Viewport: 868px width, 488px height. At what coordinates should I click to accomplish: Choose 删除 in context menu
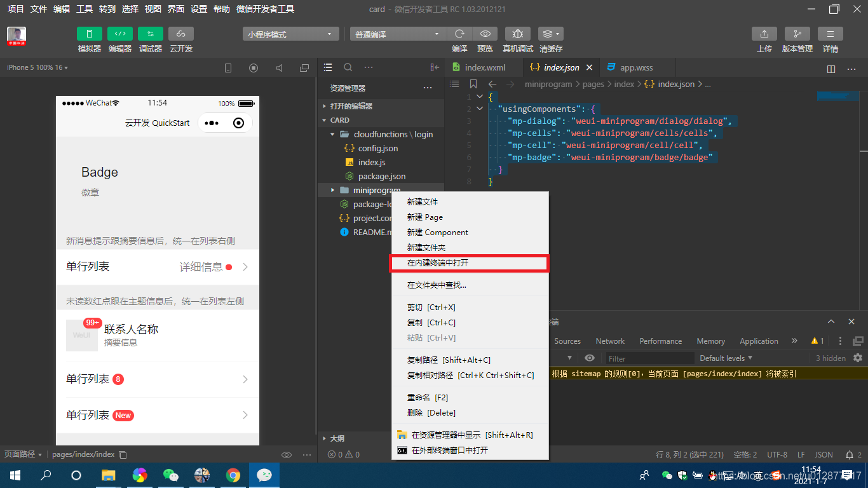470,412
